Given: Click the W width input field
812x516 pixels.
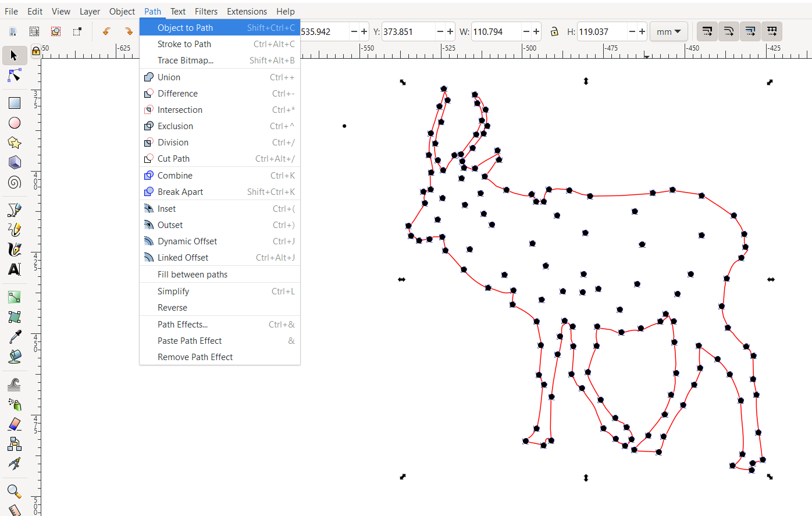Looking at the screenshot, I should tap(496, 31).
